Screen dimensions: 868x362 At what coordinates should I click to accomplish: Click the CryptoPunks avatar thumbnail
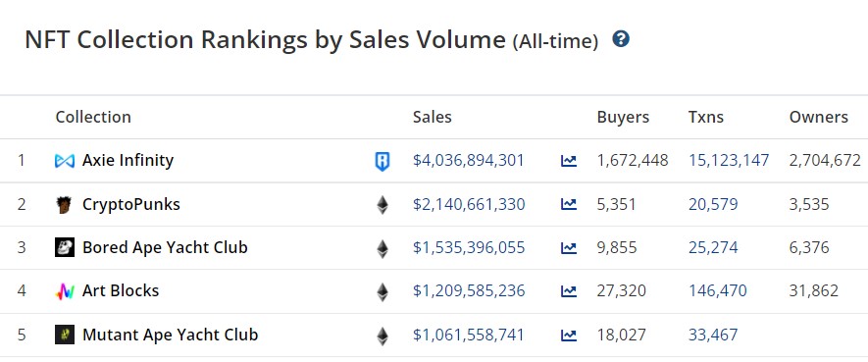pos(64,205)
